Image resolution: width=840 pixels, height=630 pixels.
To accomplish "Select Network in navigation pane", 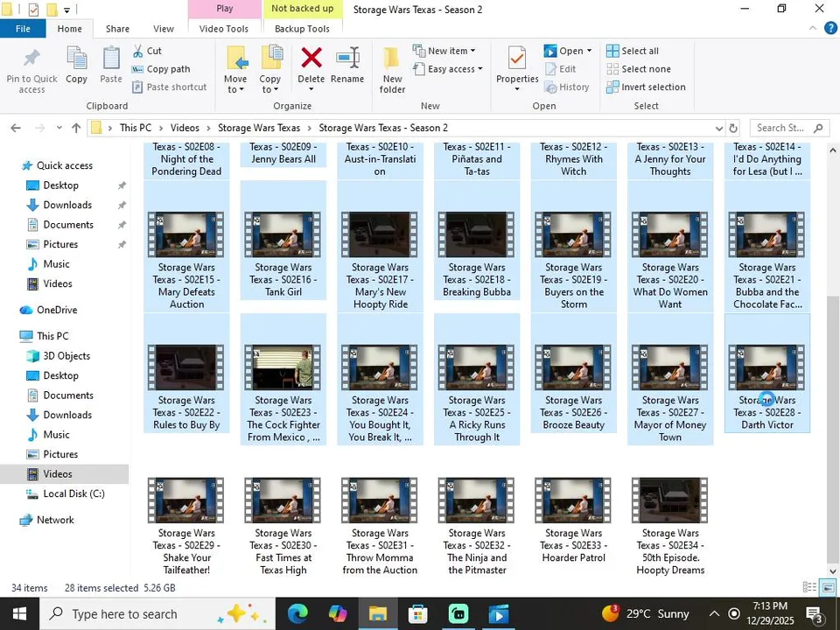I will point(55,520).
